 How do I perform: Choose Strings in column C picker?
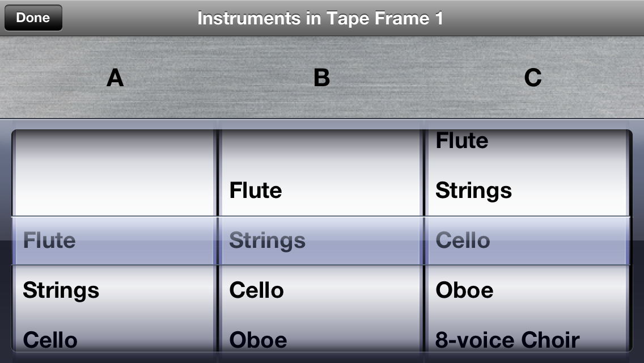pyautogui.click(x=473, y=191)
